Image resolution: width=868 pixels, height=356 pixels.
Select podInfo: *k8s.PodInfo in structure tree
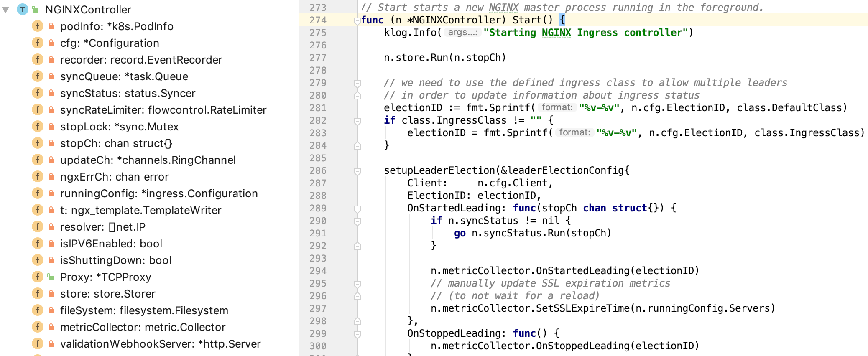117,26
